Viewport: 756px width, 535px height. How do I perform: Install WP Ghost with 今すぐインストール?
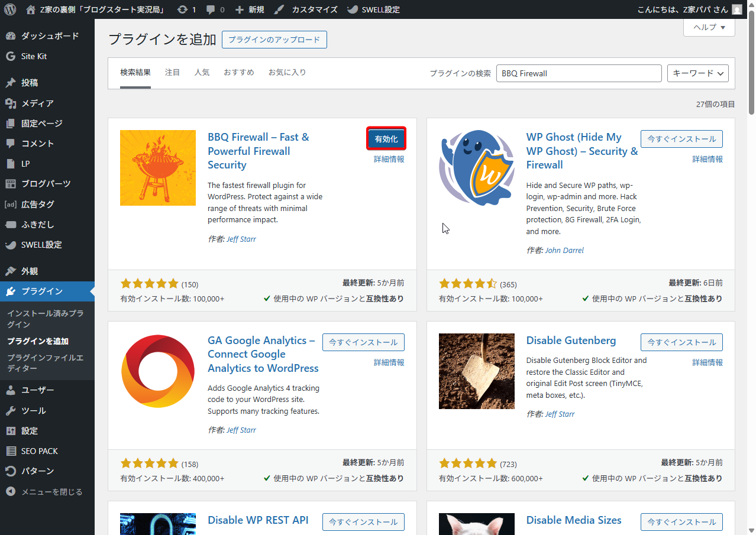pos(681,139)
